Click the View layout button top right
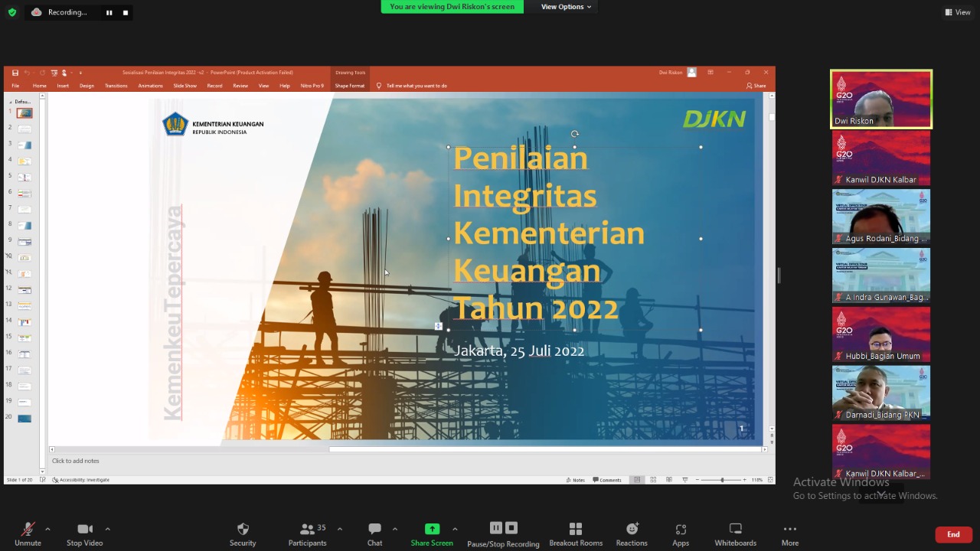 (958, 12)
